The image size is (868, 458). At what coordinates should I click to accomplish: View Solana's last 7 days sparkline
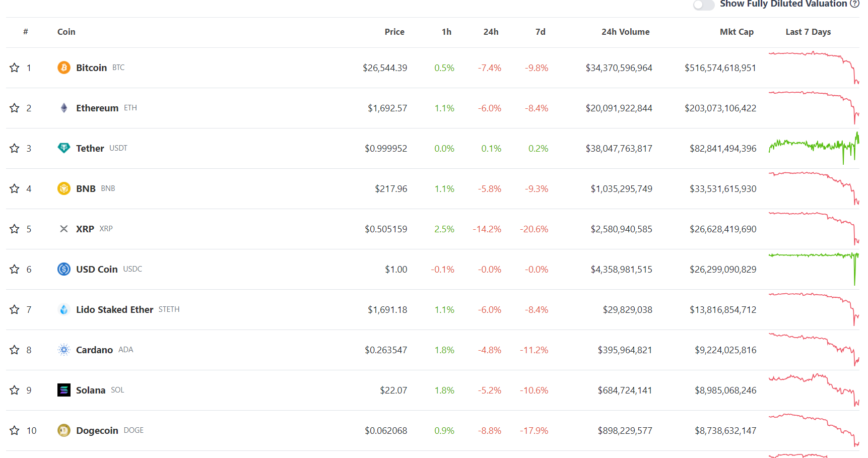click(814, 390)
